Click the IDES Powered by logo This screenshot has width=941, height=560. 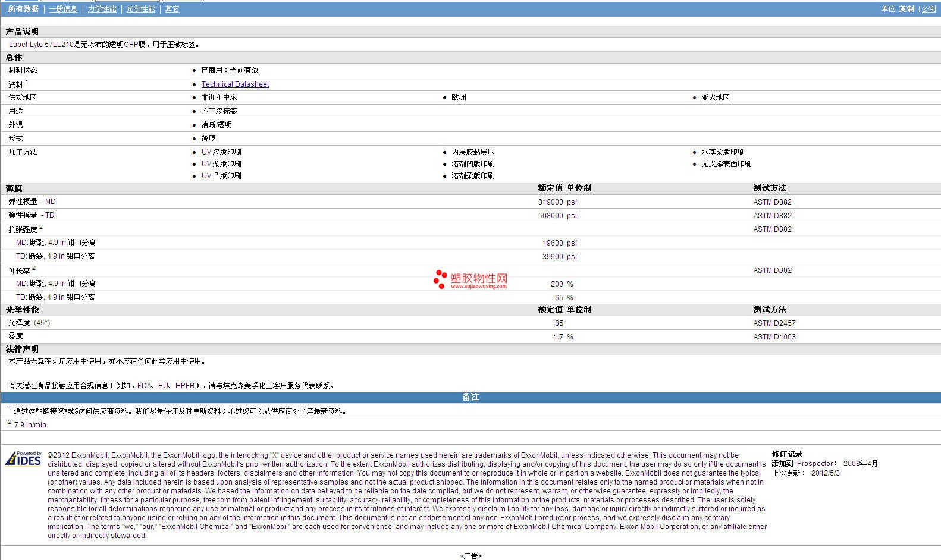pos(23,458)
